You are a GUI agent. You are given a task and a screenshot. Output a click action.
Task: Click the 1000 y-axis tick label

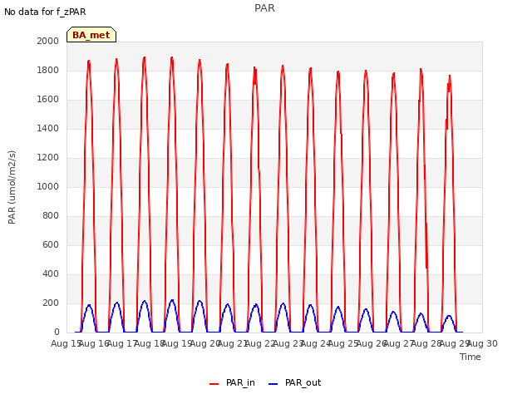[48, 186]
